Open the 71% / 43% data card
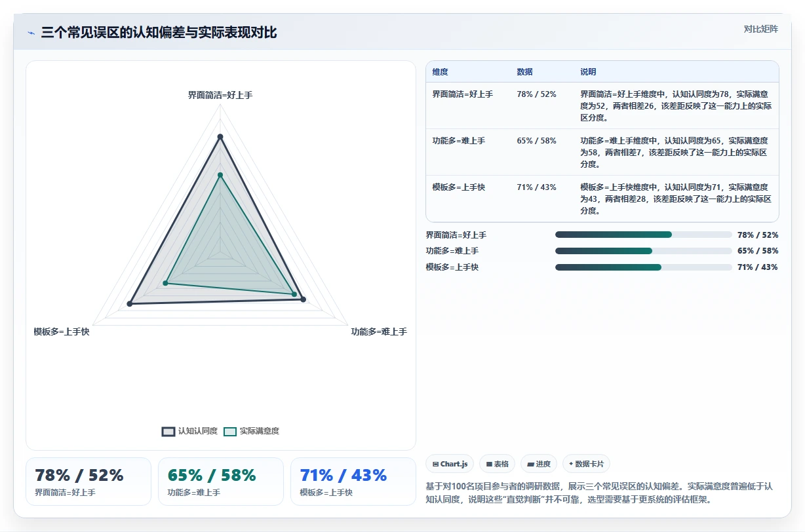Screen dimensions: 805x532 (353, 482)
